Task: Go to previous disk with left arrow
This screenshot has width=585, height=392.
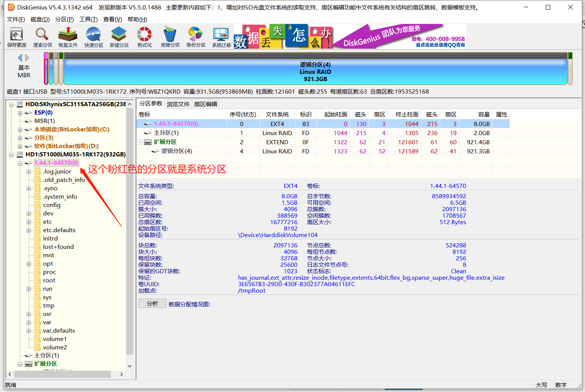Action: click(x=20, y=58)
